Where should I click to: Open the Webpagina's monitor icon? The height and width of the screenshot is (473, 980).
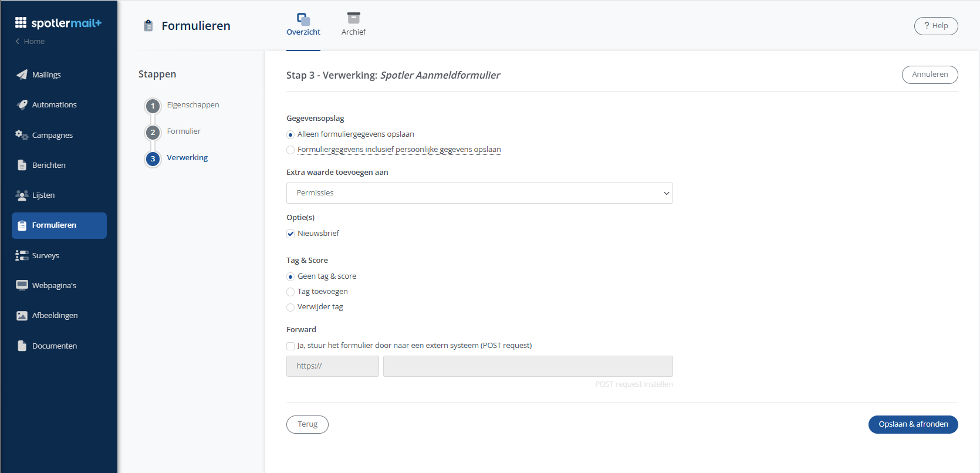pos(22,285)
